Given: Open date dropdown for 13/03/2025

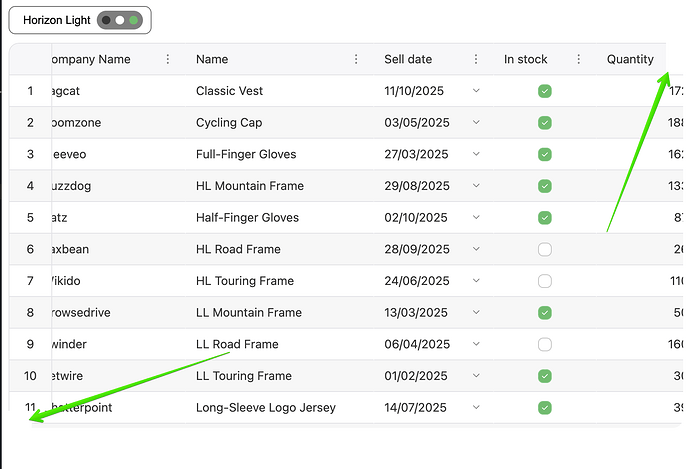Looking at the screenshot, I should pyautogui.click(x=476, y=312).
